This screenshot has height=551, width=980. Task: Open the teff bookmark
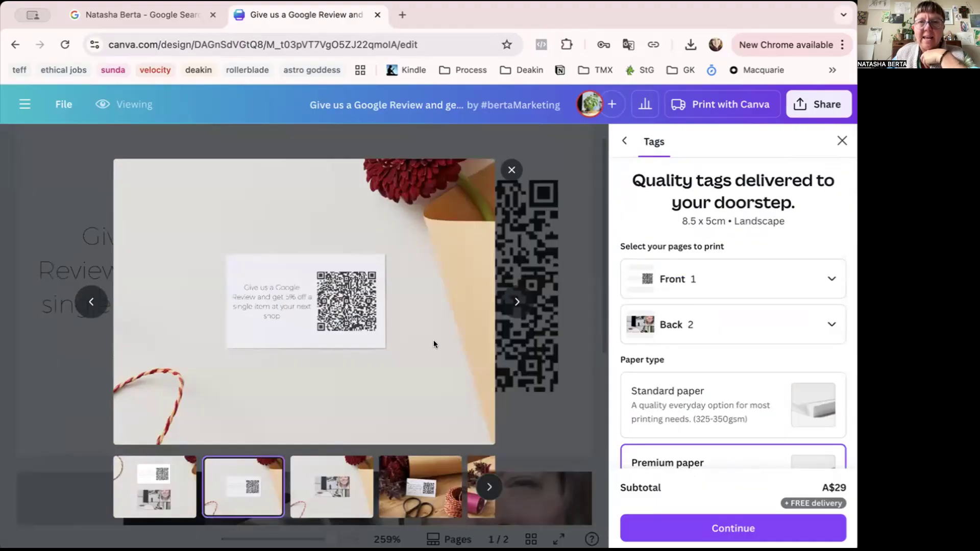[x=19, y=70]
